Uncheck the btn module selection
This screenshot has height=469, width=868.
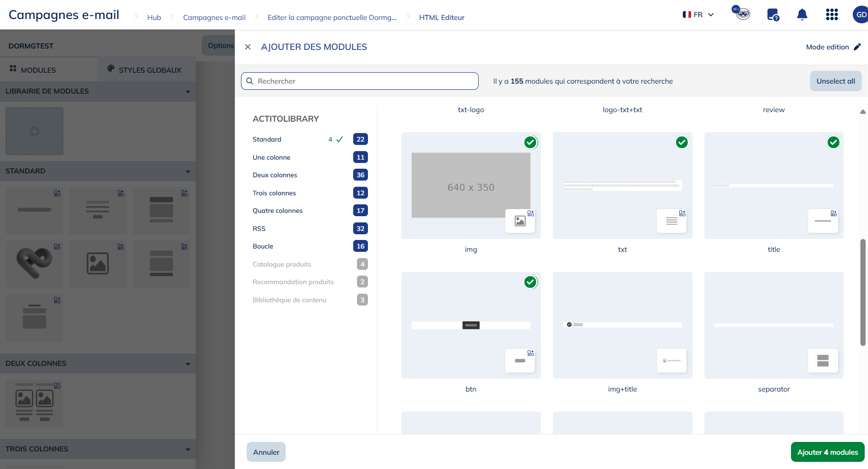[530, 282]
